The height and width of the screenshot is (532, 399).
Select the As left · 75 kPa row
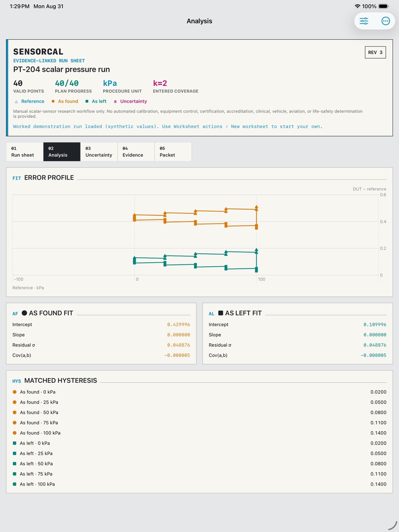pyautogui.click(x=199, y=474)
